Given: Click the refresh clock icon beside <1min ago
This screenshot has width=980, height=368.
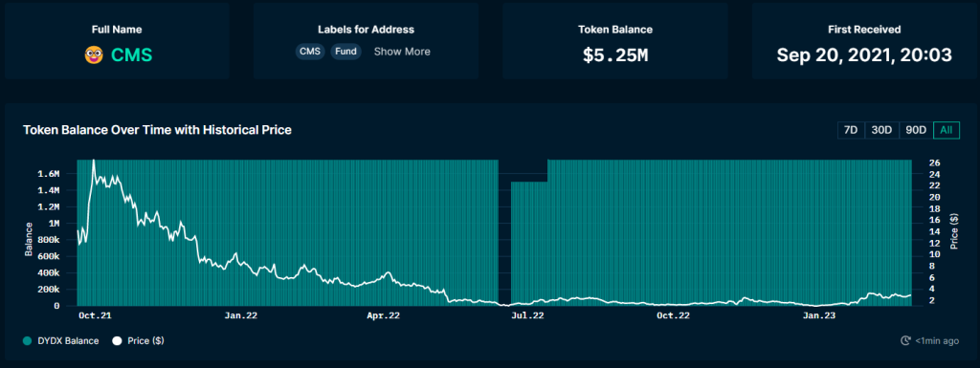Looking at the screenshot, I should (905, 340).
